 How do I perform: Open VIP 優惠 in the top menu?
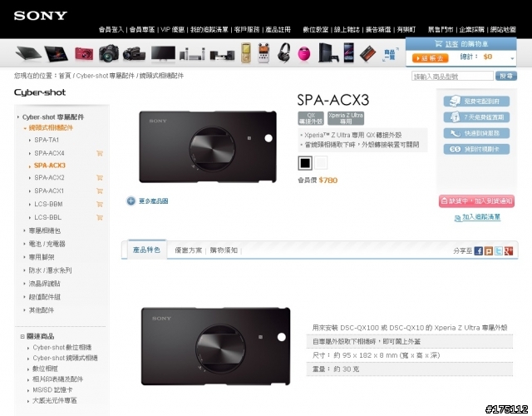point(172,30)
